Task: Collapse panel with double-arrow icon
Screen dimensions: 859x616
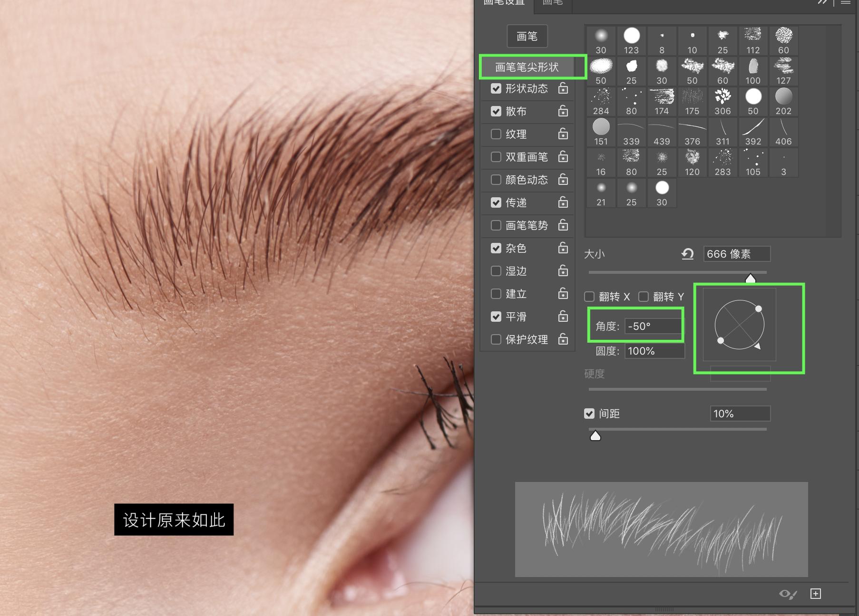Action: click(822, 2)
